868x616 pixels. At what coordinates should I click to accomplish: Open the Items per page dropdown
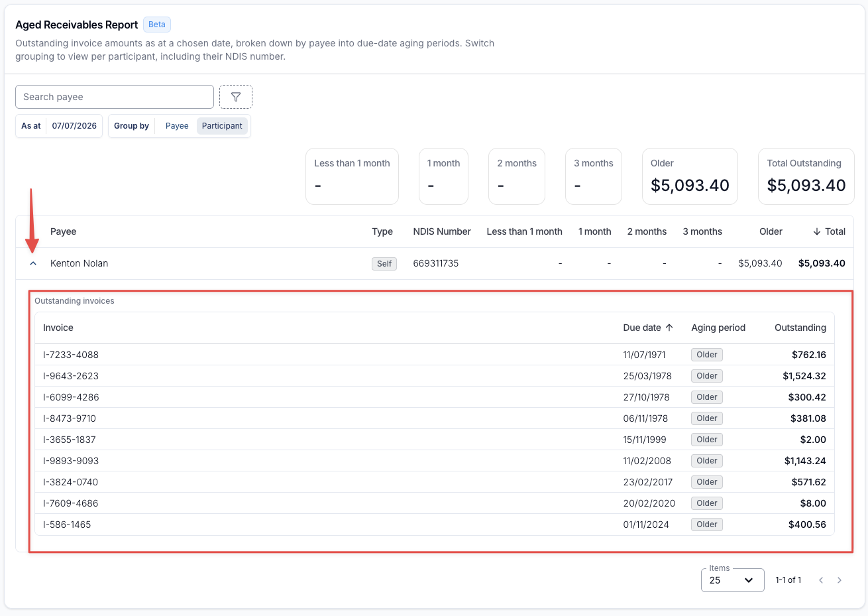tap(732, 580)
